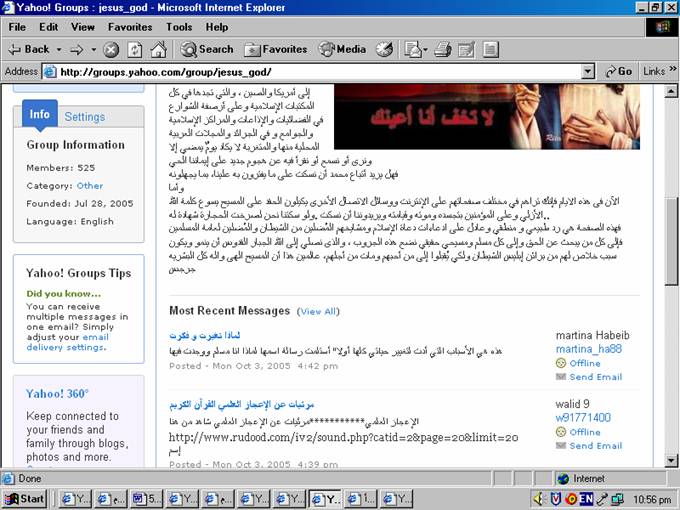Open the Search pane from the toolbar
This screenshot has width=680, height=510.
(x=207, y=49)
